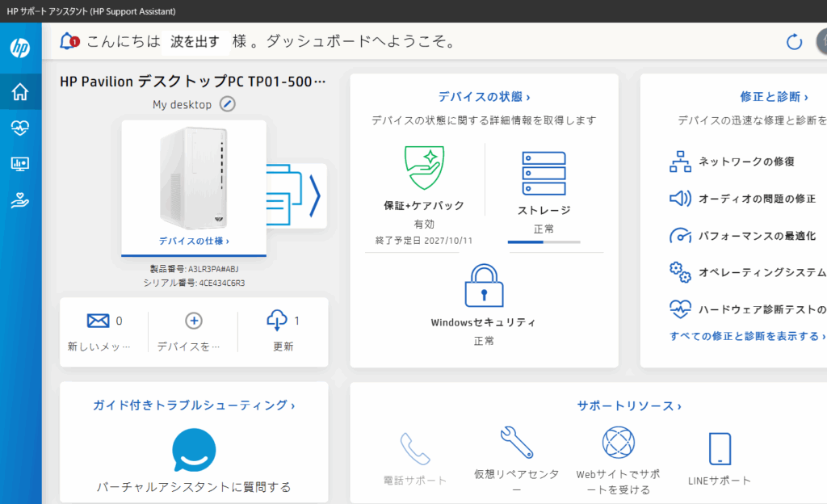The width and height of the screenshot is (827, 504).
Task: Select オーディオの問題の修正
Action: tap(757, 199)
